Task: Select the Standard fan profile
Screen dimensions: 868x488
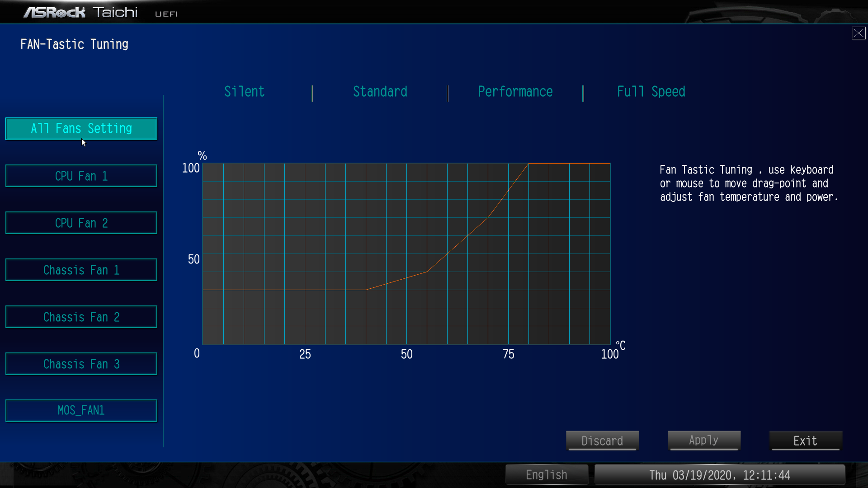Action: pos(380,92)
